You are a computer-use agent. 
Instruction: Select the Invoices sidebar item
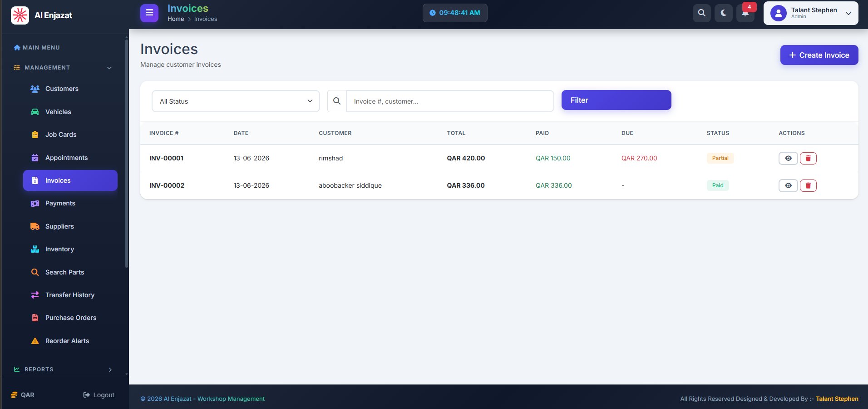coord(70,180)
